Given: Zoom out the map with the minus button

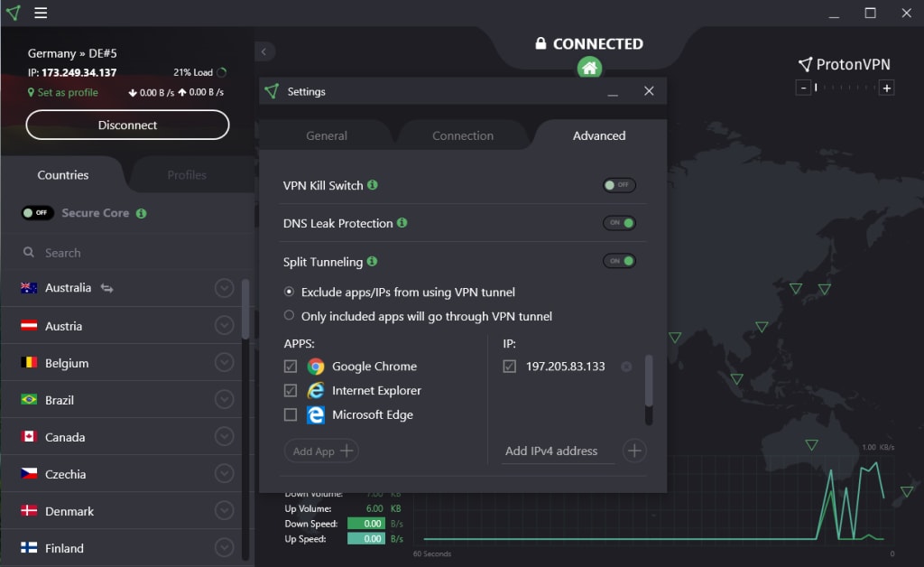Looking at the screenshot, I should click(x=803, y=88).
